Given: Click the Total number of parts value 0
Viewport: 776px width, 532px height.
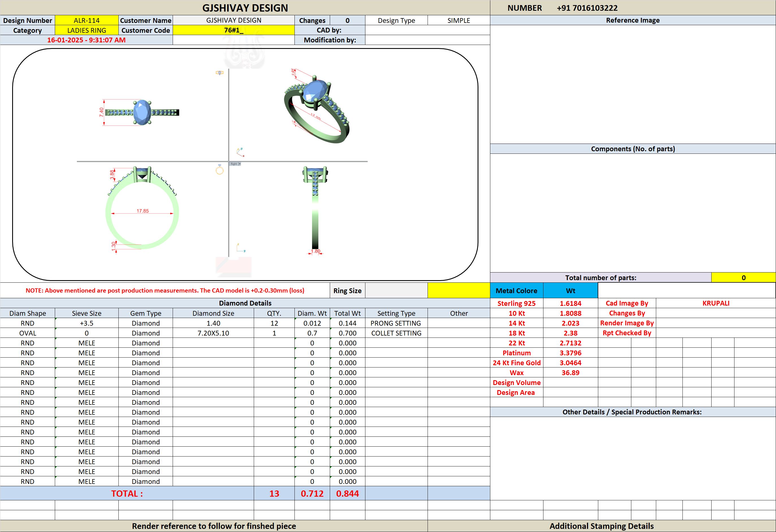Looking at the screenshot, I should [743, 278].
